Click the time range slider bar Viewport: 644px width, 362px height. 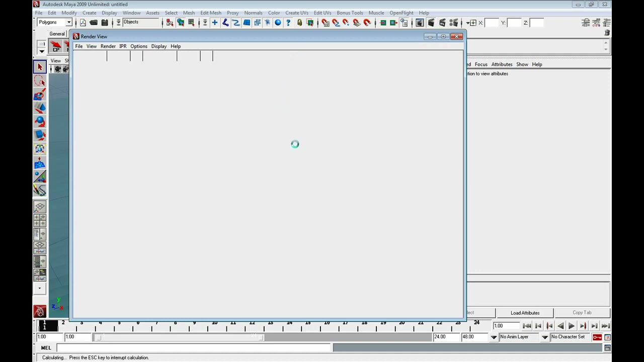pos(180,337)
